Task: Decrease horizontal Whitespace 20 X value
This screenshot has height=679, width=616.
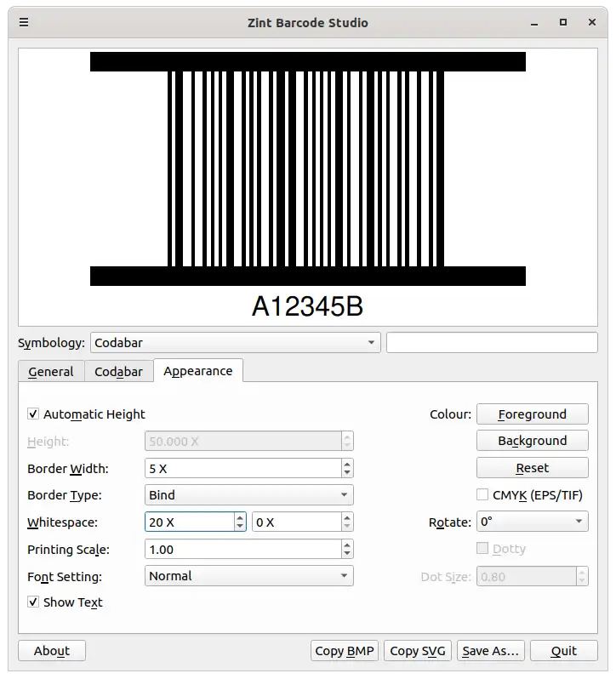Action: [x=240, y=527]
